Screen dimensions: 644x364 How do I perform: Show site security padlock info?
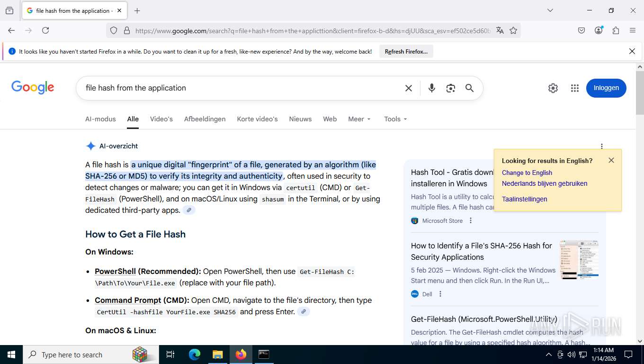tap(126, 30)
